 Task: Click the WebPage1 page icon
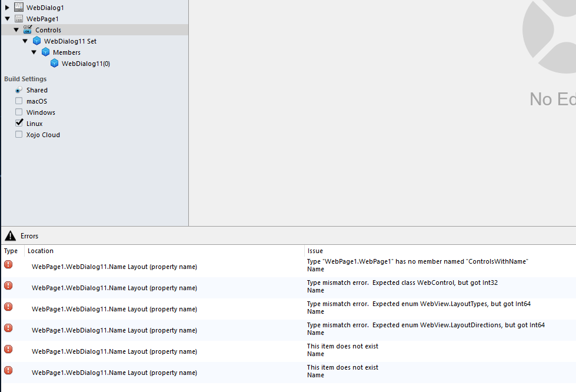pos(19,18)
